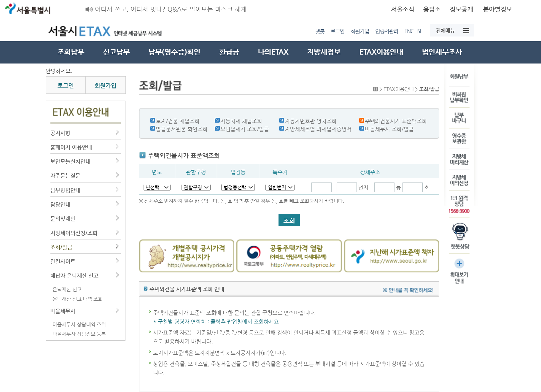Click the 조회 search button

(x=289, y=220)
